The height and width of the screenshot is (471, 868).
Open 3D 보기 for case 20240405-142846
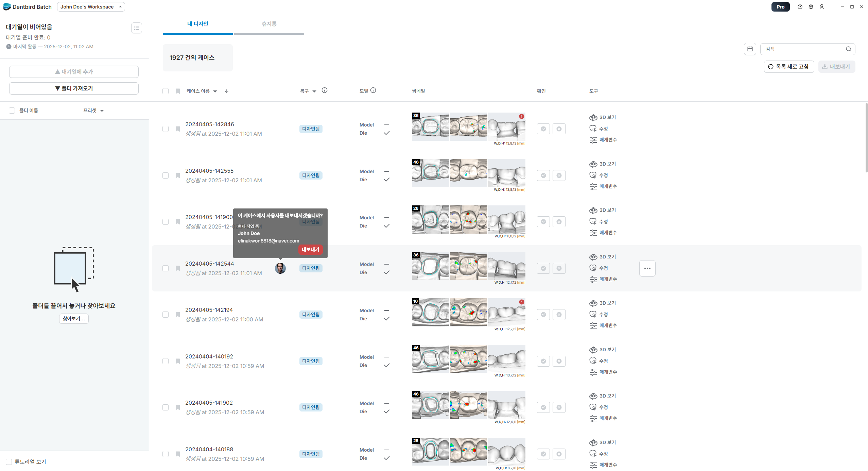[603, 117]
